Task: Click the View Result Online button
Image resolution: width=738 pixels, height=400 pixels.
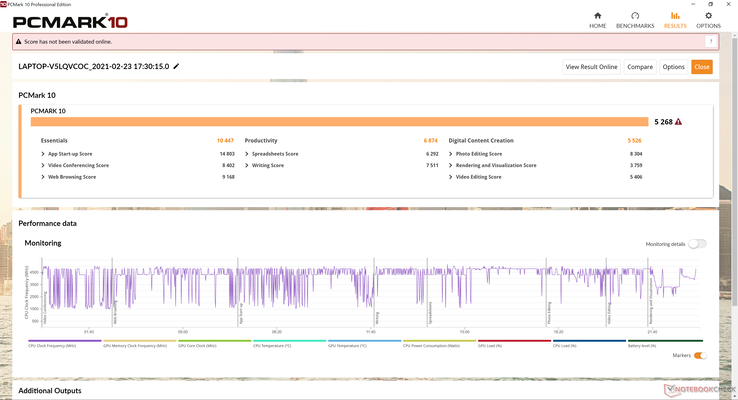Action: [x=593, y=67]
